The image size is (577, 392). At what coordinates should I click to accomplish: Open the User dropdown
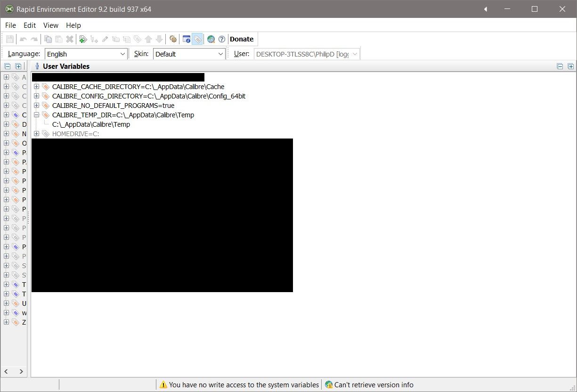(x=307, y=54)
